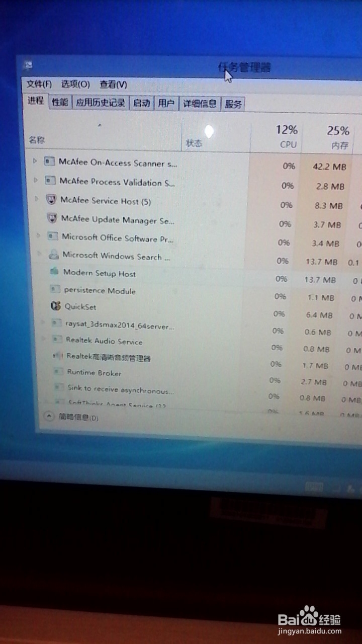Viewport: 362px width, 644px height.
Task: Expand McAfee Service Host (5) group
Action: coord(37,199)
